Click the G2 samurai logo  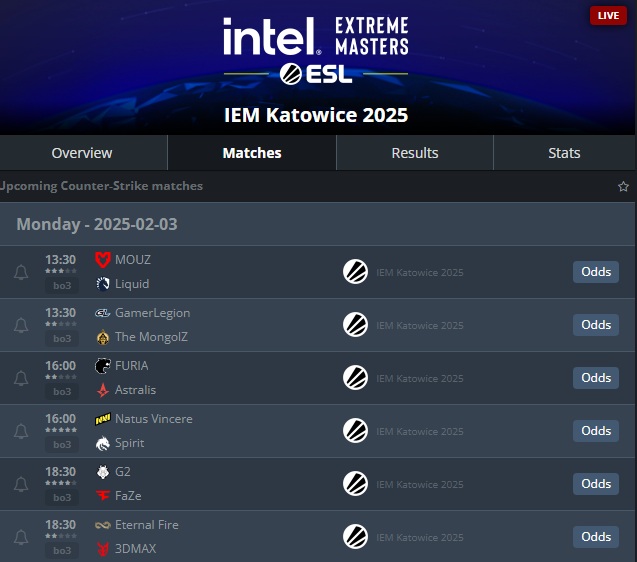(103, 472)
